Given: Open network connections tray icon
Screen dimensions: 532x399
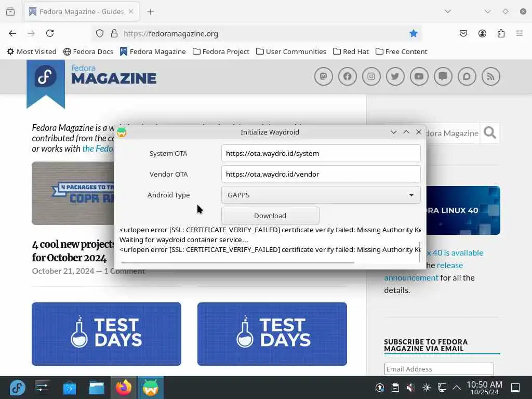Looking at the screenshot, I should [x=442, y=388].
